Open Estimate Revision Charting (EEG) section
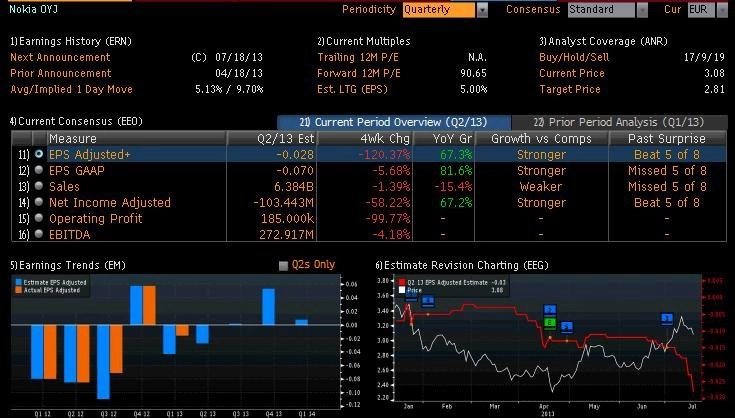This screenshot has width=735, height=418. (x=462, y=265)
